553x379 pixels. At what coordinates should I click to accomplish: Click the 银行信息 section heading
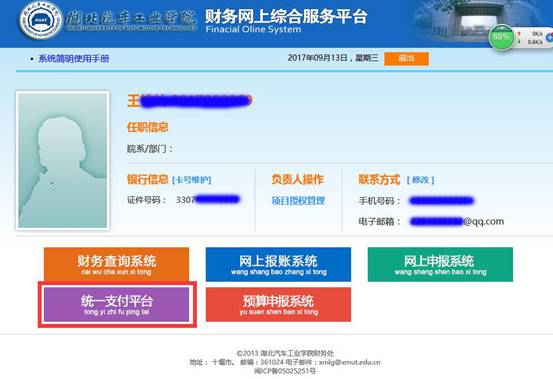pos(147,179)
